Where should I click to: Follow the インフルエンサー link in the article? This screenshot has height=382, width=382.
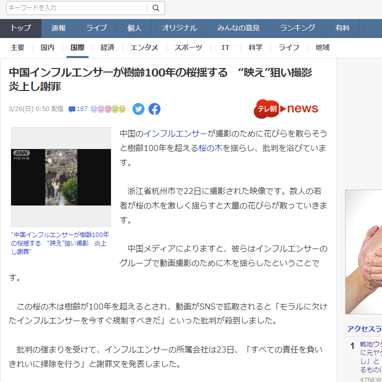pos(175,134)
